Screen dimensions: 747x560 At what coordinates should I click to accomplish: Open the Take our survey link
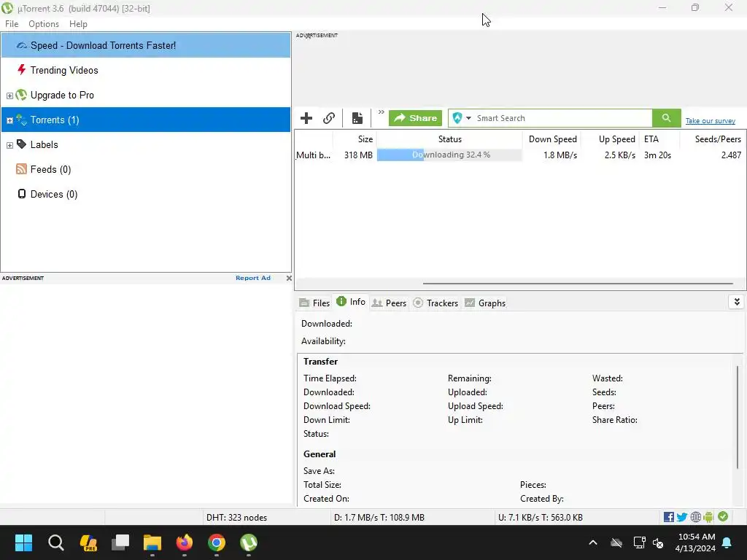711,121
